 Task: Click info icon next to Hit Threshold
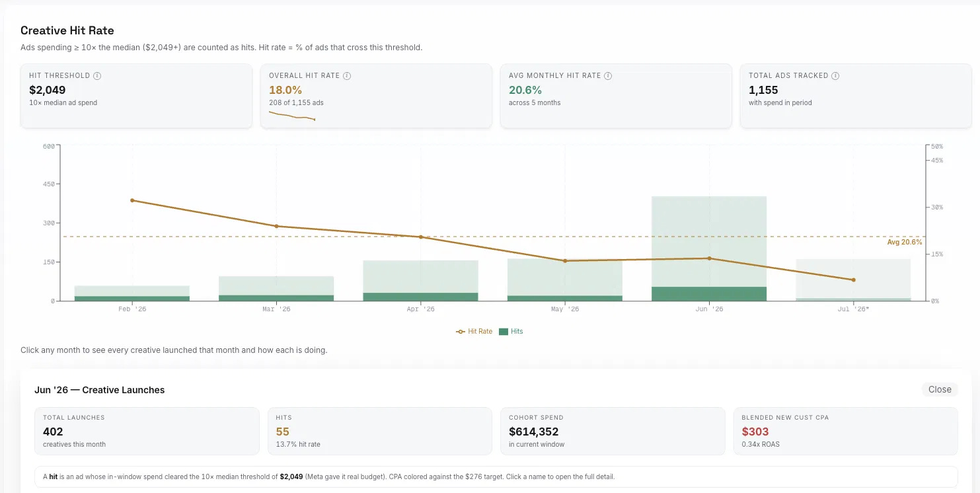coord(97,76)
